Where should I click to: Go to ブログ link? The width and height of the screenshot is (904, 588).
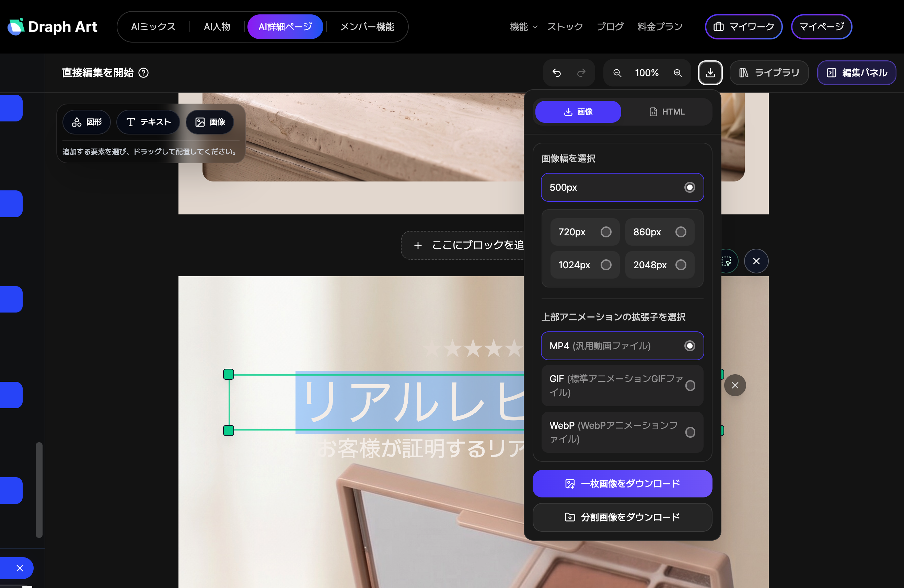click(x=610, y=26)
